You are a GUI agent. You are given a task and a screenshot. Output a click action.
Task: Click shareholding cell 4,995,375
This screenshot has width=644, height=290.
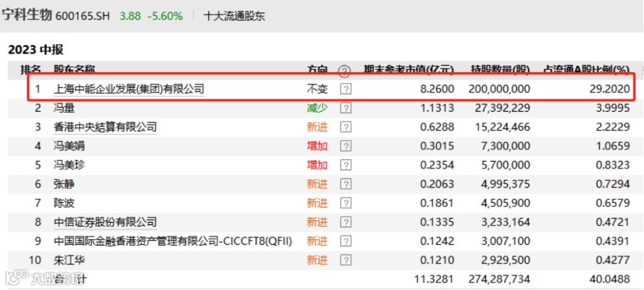506,184
